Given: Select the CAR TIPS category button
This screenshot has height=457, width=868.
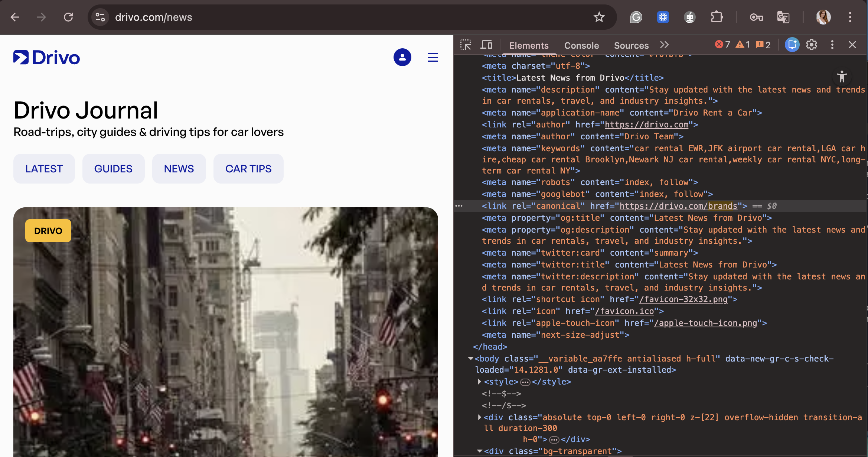Looking at the screenshot, I should (248, 169).
